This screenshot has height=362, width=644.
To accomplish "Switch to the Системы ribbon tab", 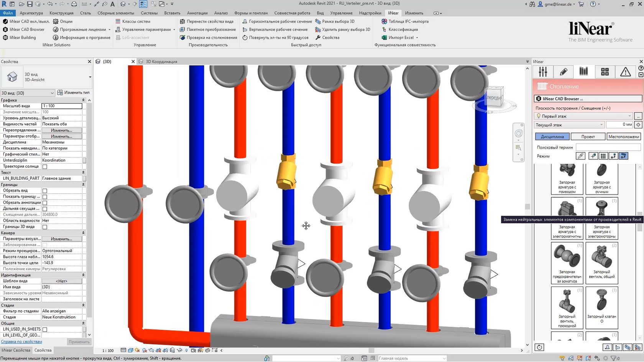I will [149, 13].
